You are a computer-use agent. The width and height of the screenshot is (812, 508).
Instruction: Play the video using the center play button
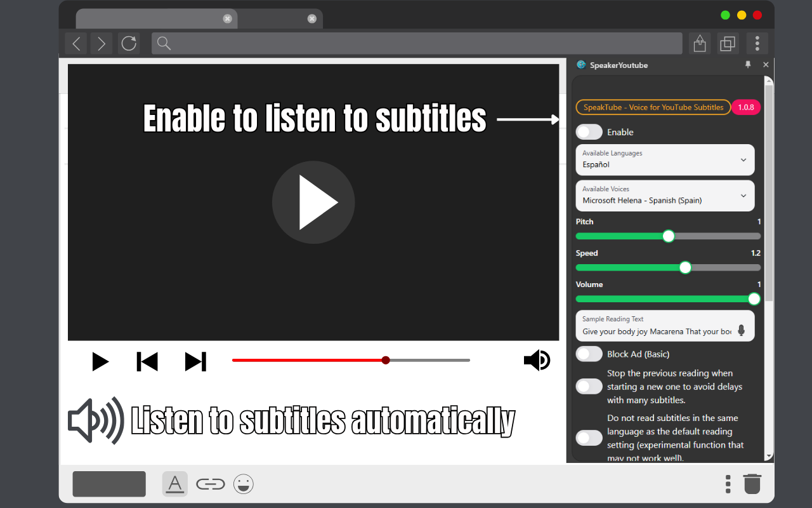click(313, 202)
